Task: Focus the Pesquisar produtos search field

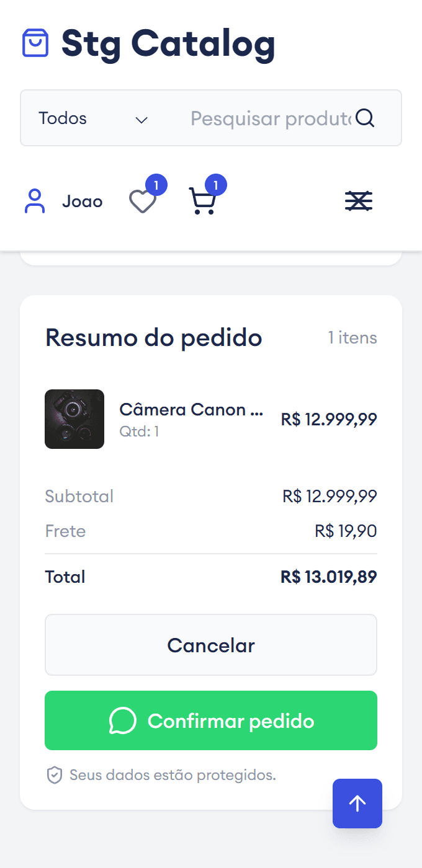Action: [x=270, y=118]
